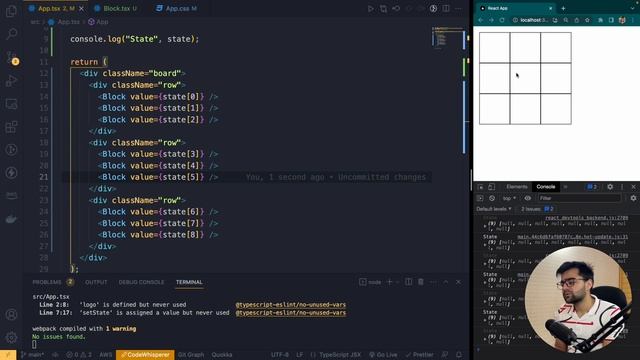Open the 2 Issues link in Console

(x=537, y=209)
